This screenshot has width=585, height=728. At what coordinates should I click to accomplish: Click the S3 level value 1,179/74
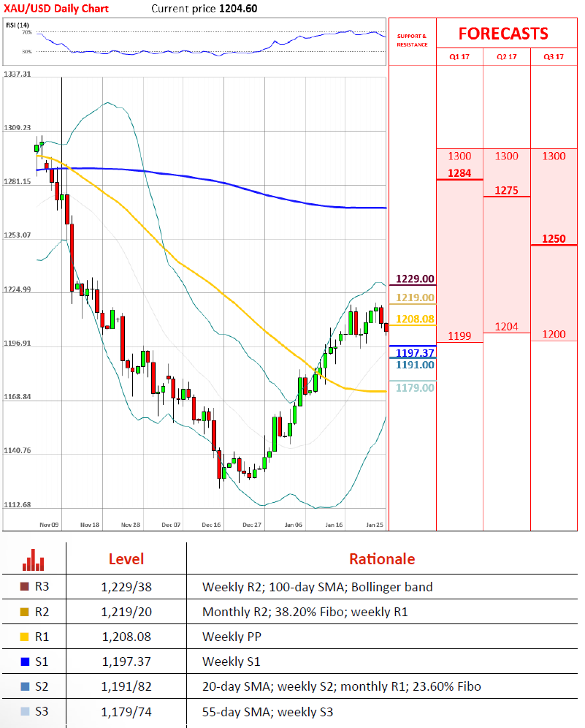126,711
